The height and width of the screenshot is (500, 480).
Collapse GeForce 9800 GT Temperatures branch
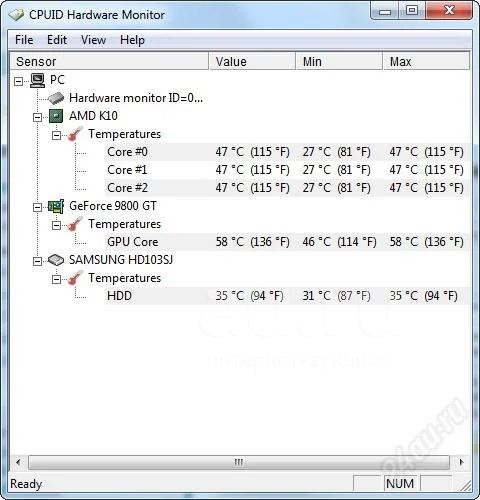56,225
